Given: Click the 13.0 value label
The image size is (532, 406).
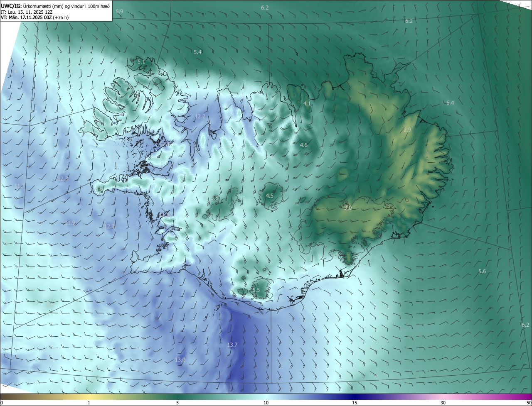Looking at the screenshot, I should click(180, 360).
